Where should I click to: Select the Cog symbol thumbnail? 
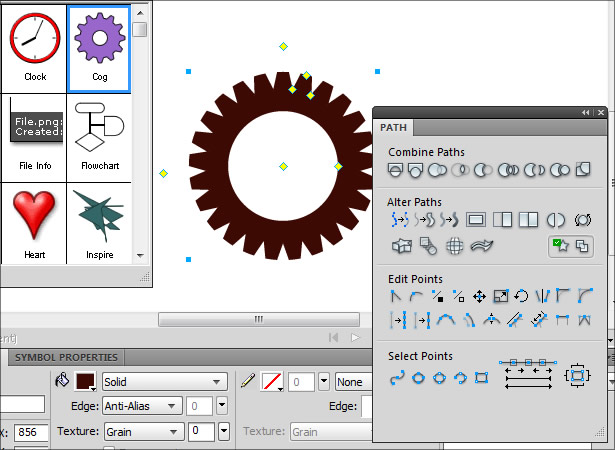click(99, 49)
